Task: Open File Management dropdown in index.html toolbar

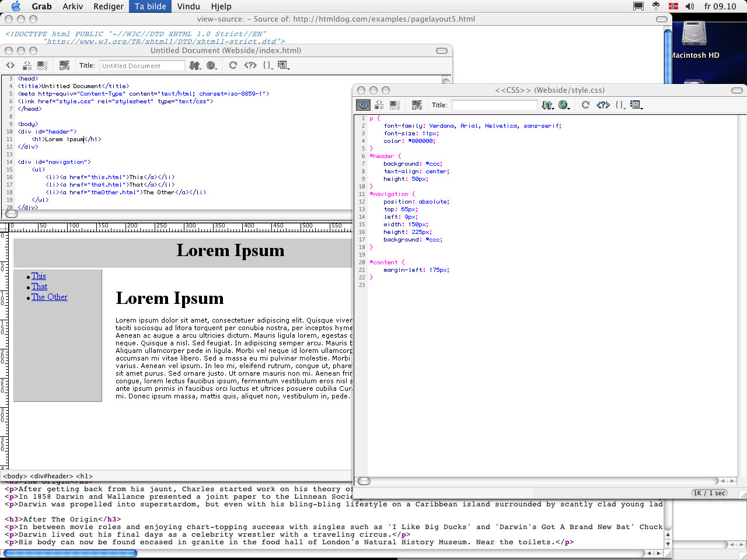Action: pos(194,65)
